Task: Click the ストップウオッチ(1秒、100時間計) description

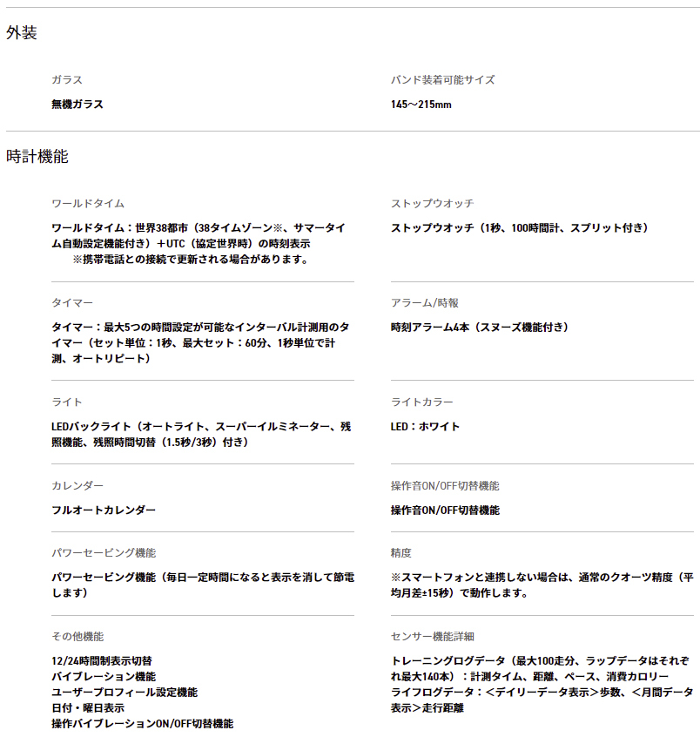Action: click(x=519, y=227)
